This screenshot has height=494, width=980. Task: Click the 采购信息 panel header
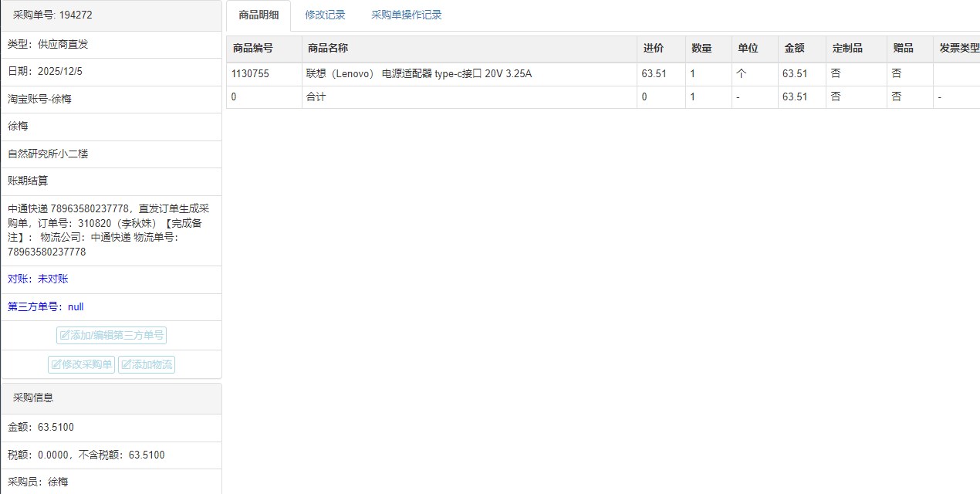point(33,398)
